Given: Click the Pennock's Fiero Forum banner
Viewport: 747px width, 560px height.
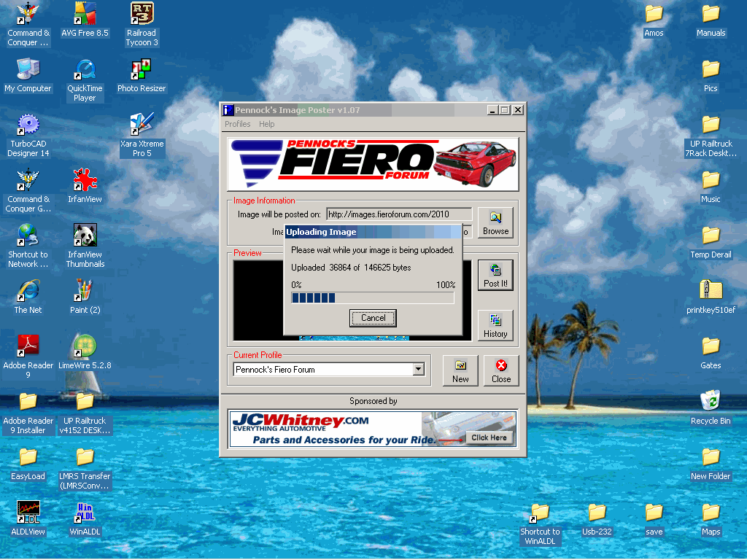Looking at the screenshot, I should [x=373, y=164].
